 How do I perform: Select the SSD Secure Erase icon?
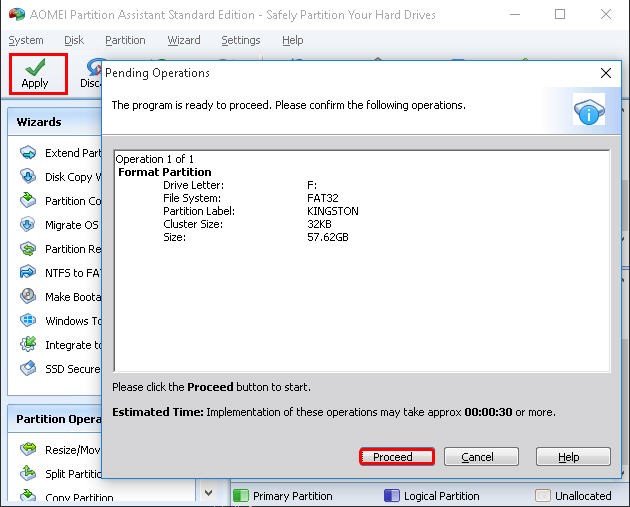[28, 368]
